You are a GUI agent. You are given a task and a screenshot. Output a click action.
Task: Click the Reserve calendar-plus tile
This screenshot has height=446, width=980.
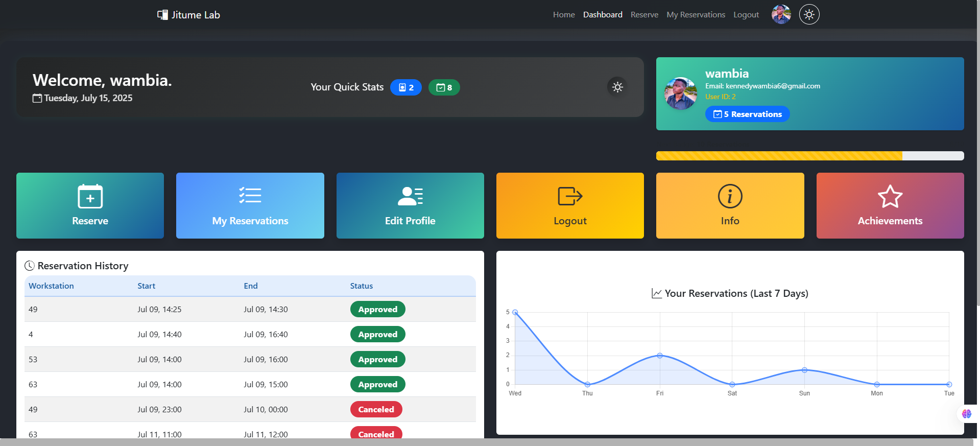(90, 205)
